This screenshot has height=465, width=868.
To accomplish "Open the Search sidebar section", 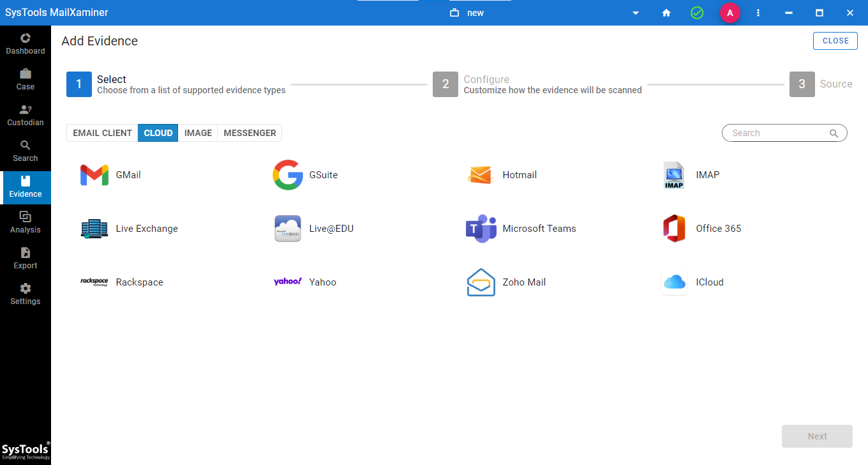I will [26, 151].
